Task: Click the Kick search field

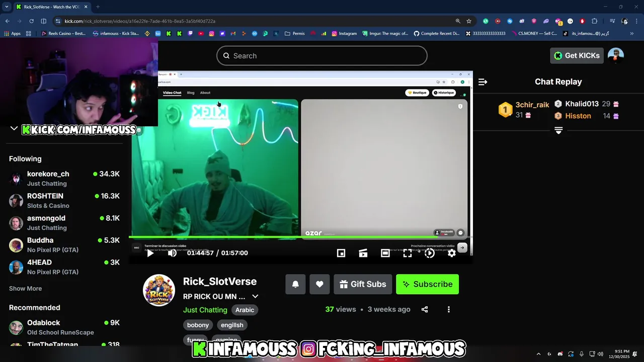Action: (322, 56)
